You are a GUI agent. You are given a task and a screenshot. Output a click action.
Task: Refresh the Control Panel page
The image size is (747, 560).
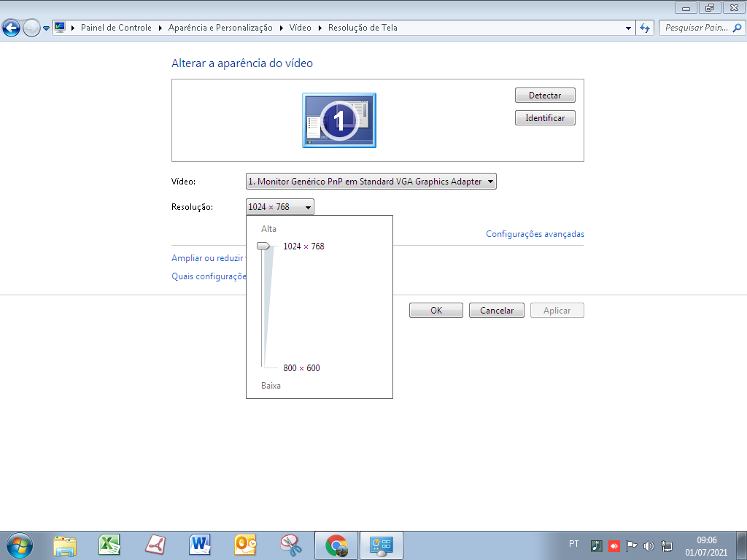tap(645, 28)
